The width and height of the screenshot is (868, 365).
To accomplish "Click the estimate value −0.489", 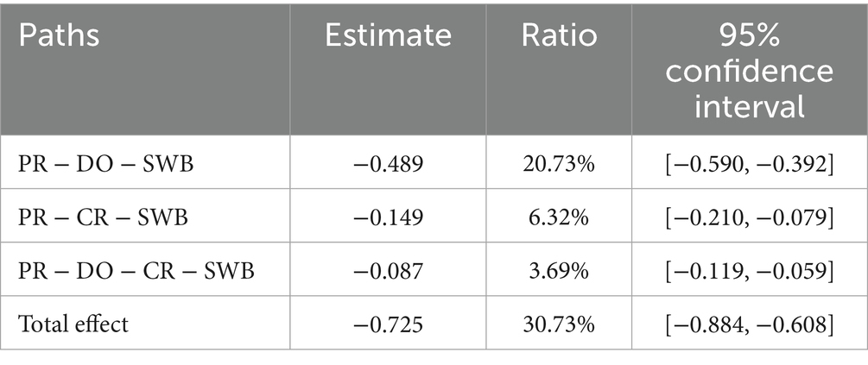I will 389,164.
